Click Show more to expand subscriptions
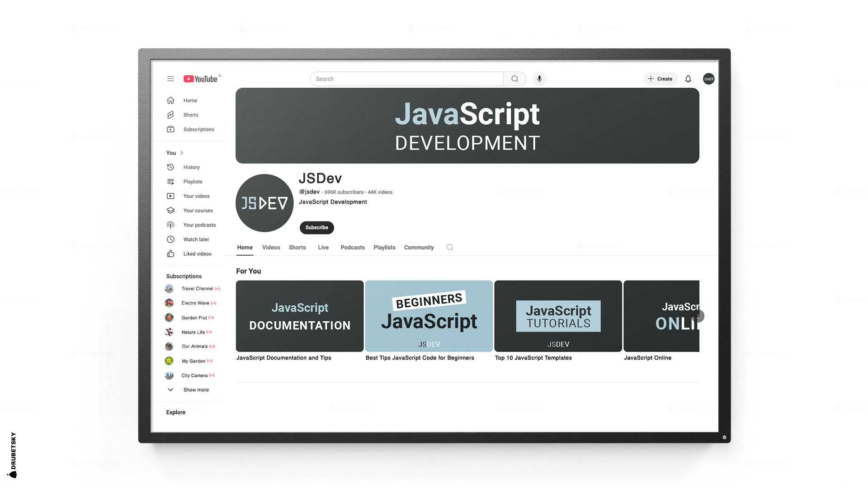The width and height of the screenshot is (868, 488). 196,389
